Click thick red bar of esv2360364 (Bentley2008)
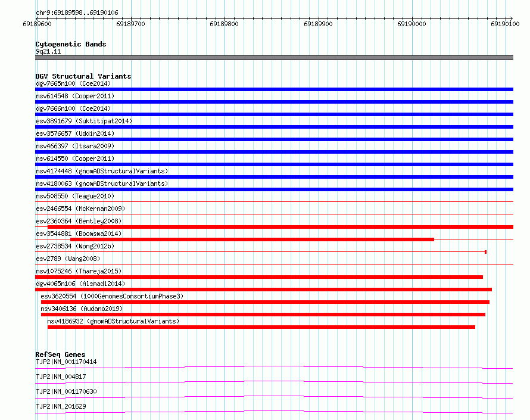Screen dimensions: 530x420 pyautogui.click(x=280, y=227)
